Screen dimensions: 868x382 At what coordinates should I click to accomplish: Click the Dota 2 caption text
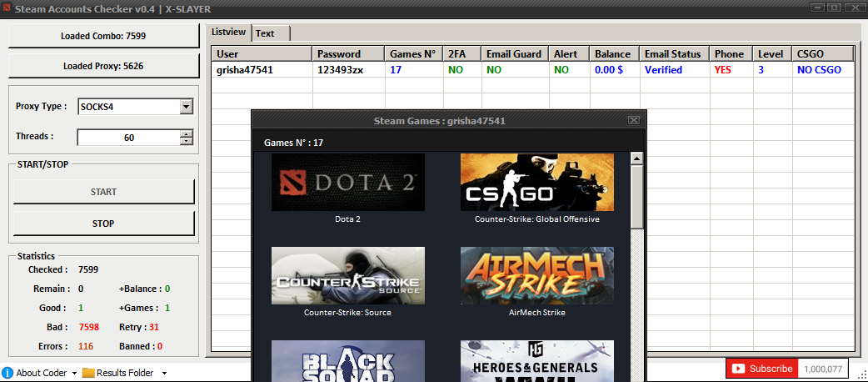tap(347, 219)
